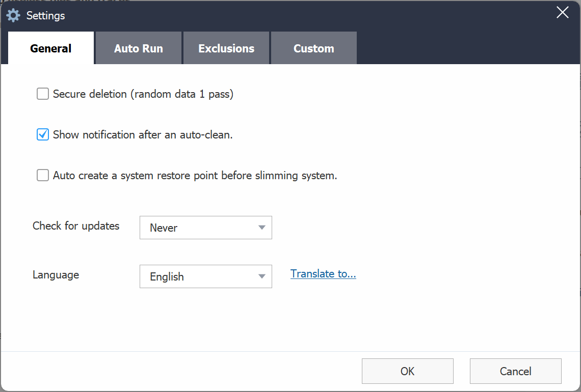The width and height of the screenshot is (581, 392).
Task: Expand the Language dropdown showing English
Action: pos(205,276)
